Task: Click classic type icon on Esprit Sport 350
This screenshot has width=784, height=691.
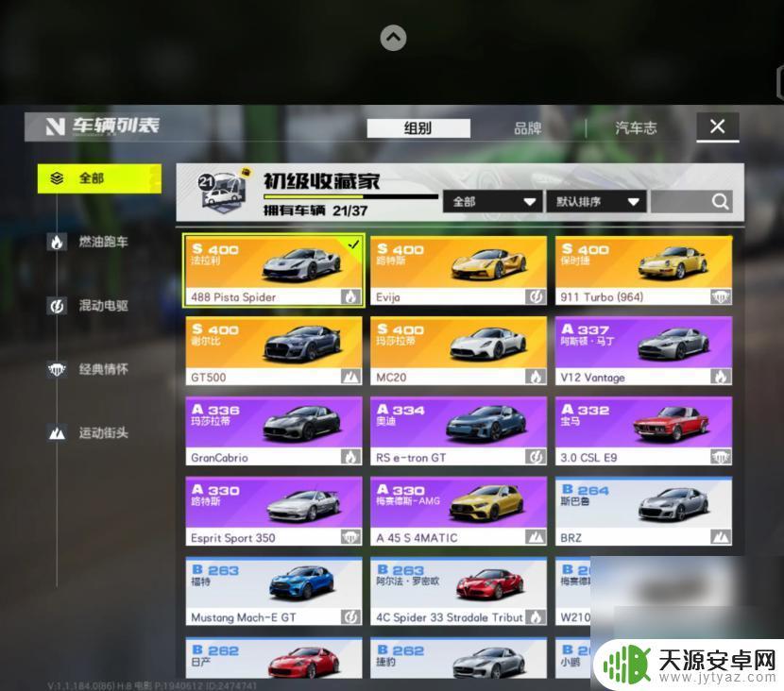Action: [350, 538]
